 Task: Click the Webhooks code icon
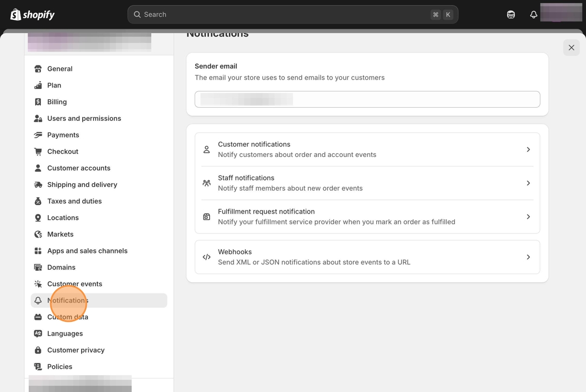pyautogui.click(x=207, y=257)
